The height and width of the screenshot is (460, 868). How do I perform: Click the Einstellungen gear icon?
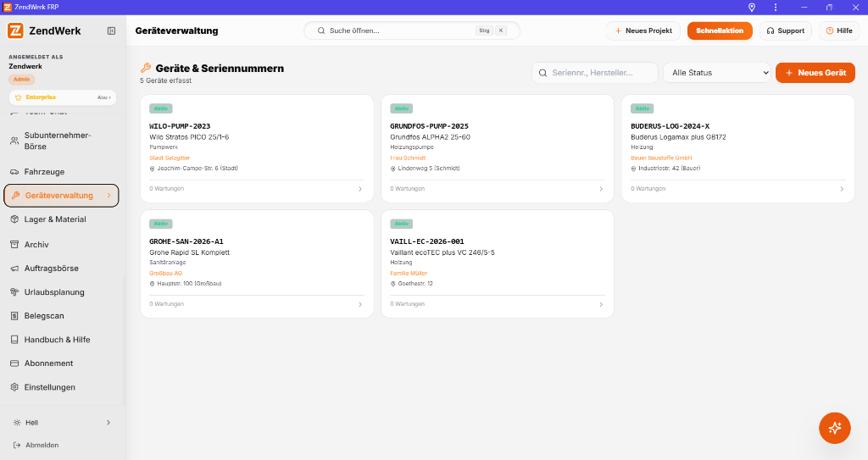[14, 387]
